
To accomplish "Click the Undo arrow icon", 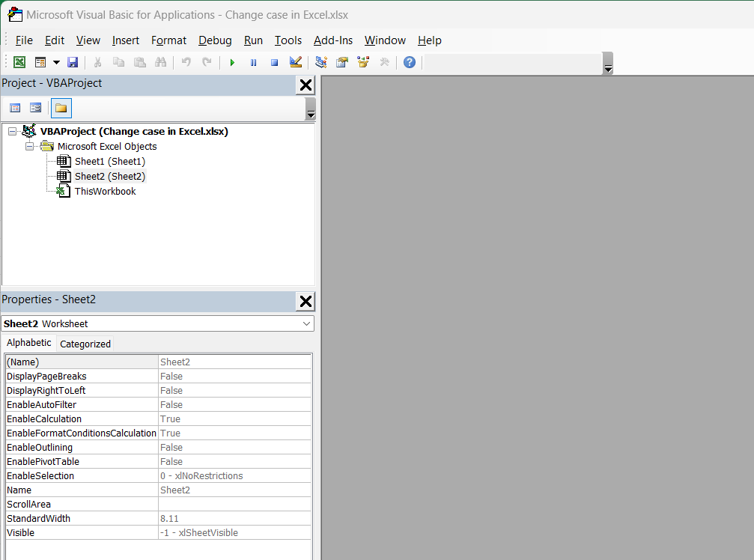I will [186, 62].
